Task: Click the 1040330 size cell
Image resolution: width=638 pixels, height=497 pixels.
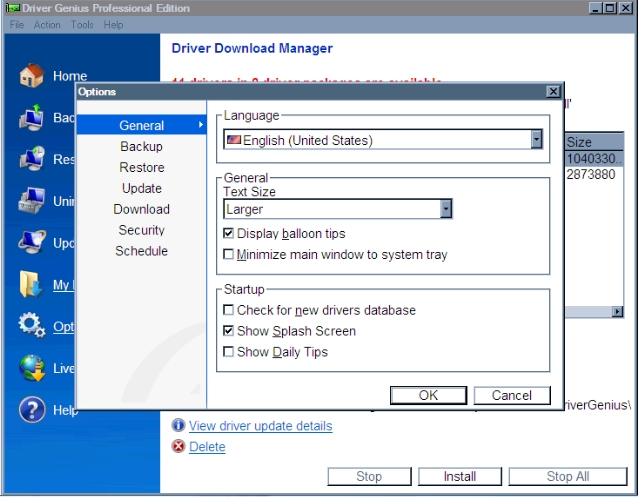Action: click(594, 158)
